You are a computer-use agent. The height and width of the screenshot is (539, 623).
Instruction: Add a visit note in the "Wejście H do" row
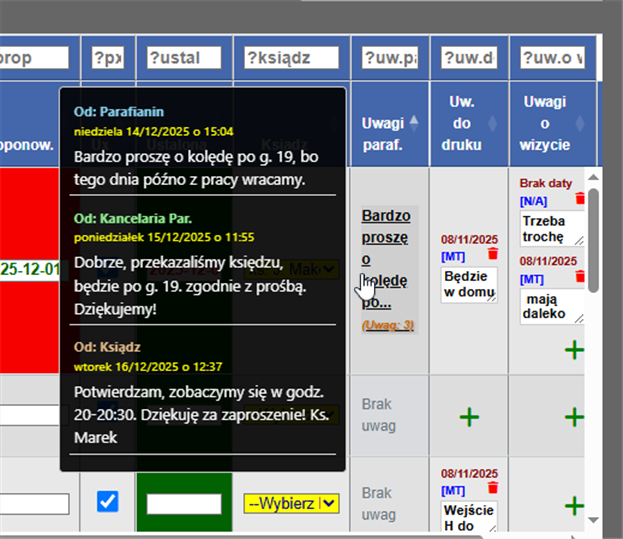pyautogui.click(x=574, y=506)
